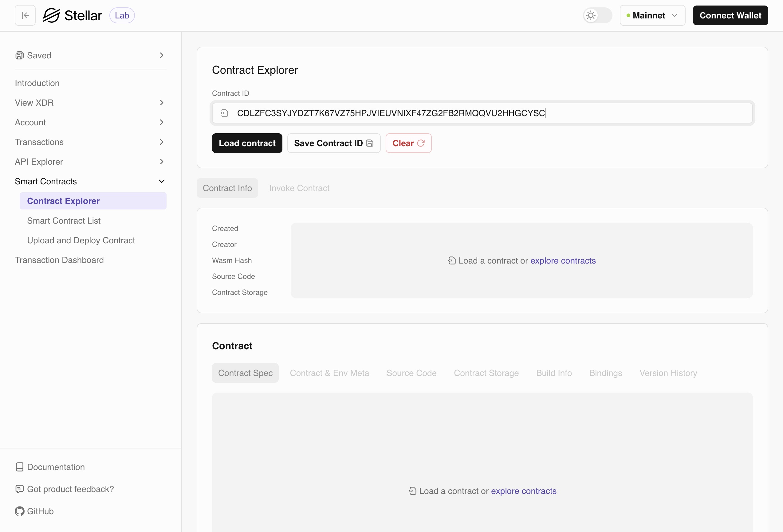Click the bookmark icon next to Saved
This screenshot has width=783, height=532.
[19, 55]
